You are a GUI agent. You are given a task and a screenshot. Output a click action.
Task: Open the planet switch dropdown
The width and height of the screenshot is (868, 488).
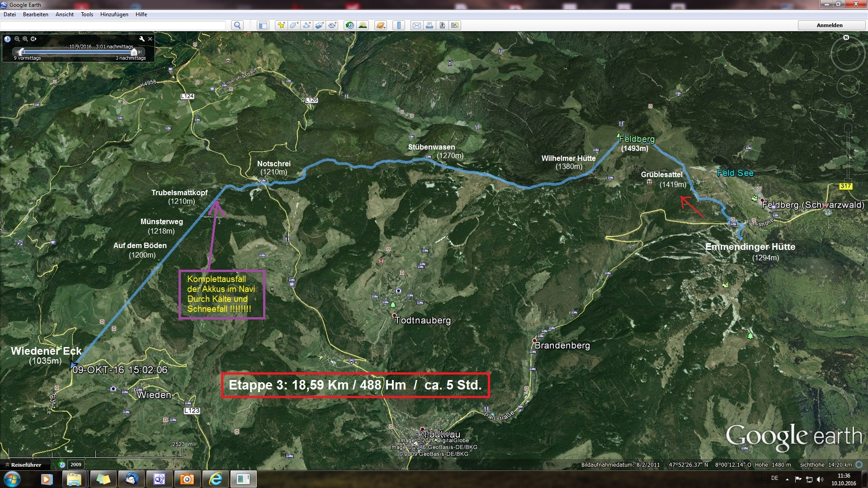point(381,25)
